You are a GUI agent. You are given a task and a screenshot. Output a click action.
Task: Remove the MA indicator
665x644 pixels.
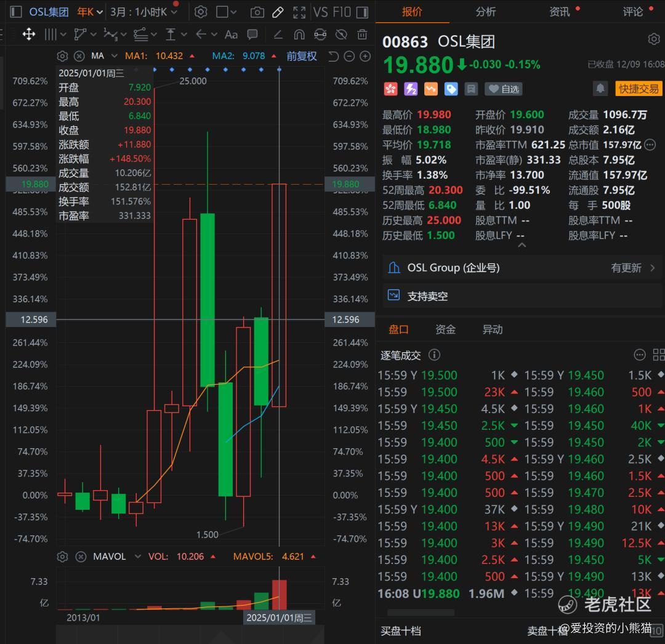pos(79,56)
